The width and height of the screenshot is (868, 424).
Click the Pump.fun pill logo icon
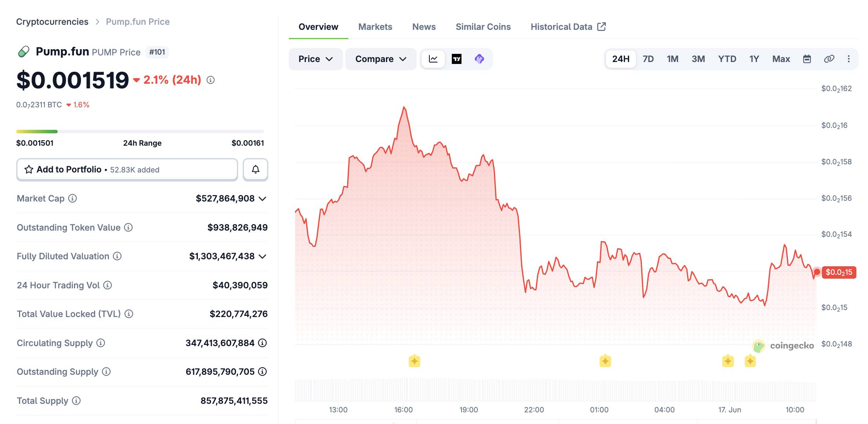[x=24, y=52]
